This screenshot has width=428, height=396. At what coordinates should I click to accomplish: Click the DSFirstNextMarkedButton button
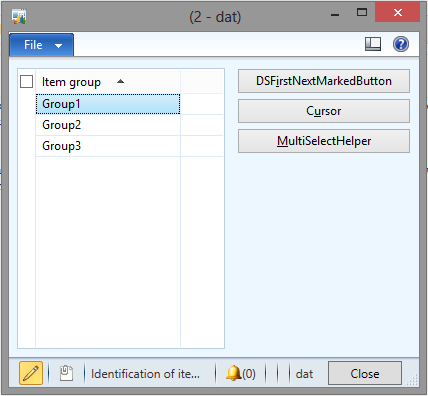[x=324, y=81]
